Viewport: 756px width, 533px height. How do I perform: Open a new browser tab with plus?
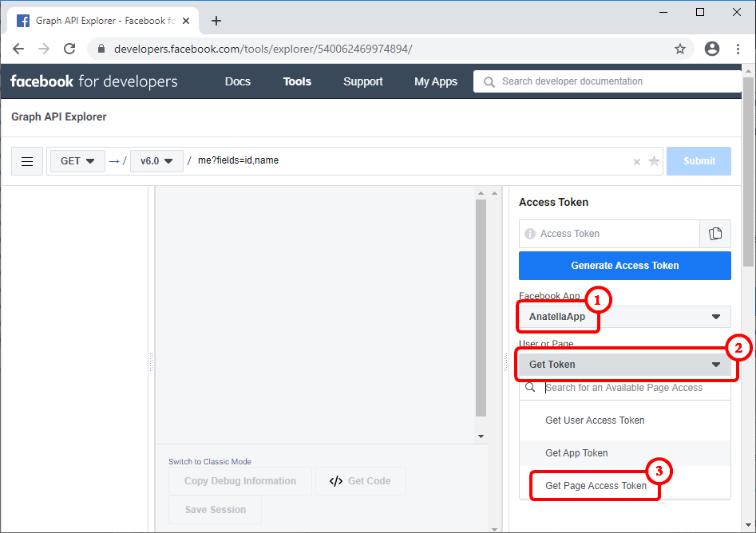pyautogui.click(x=216, y=21)
